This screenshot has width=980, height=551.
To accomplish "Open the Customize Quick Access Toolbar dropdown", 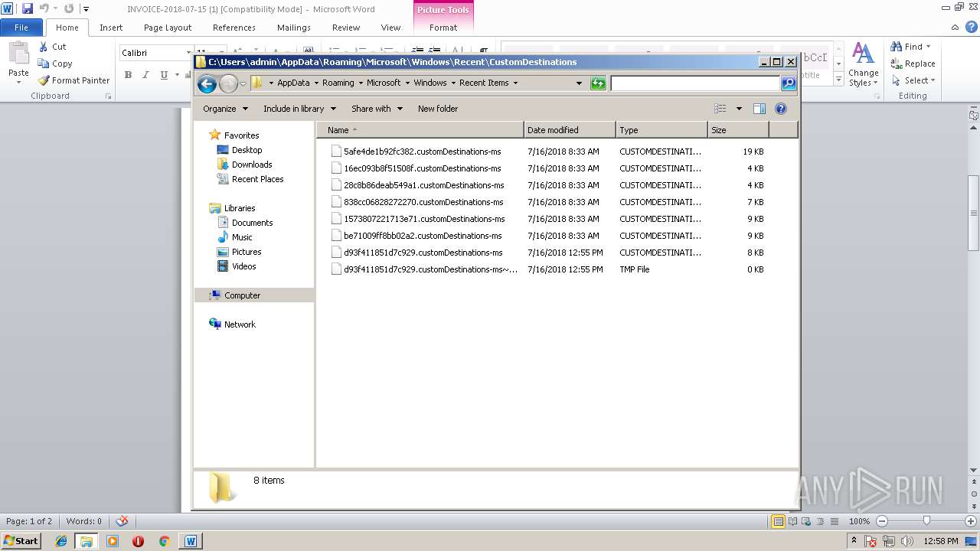I will pos(86,8).
